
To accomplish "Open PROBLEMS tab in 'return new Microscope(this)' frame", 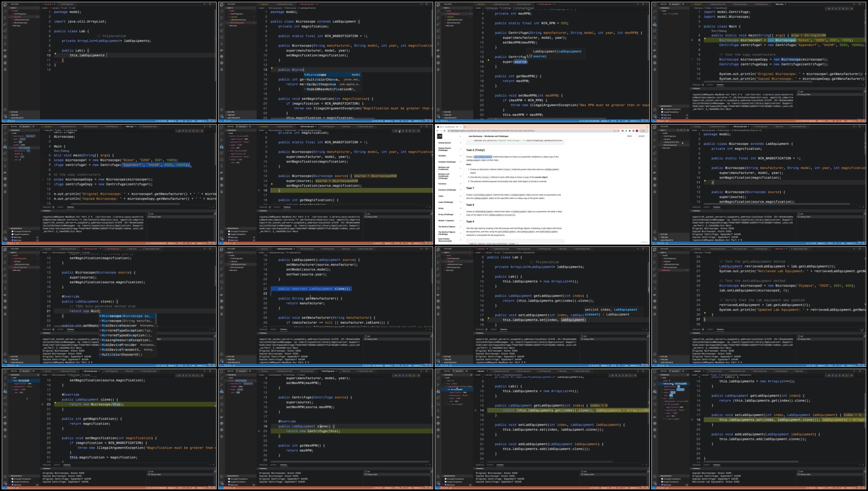I will [47, 465].
